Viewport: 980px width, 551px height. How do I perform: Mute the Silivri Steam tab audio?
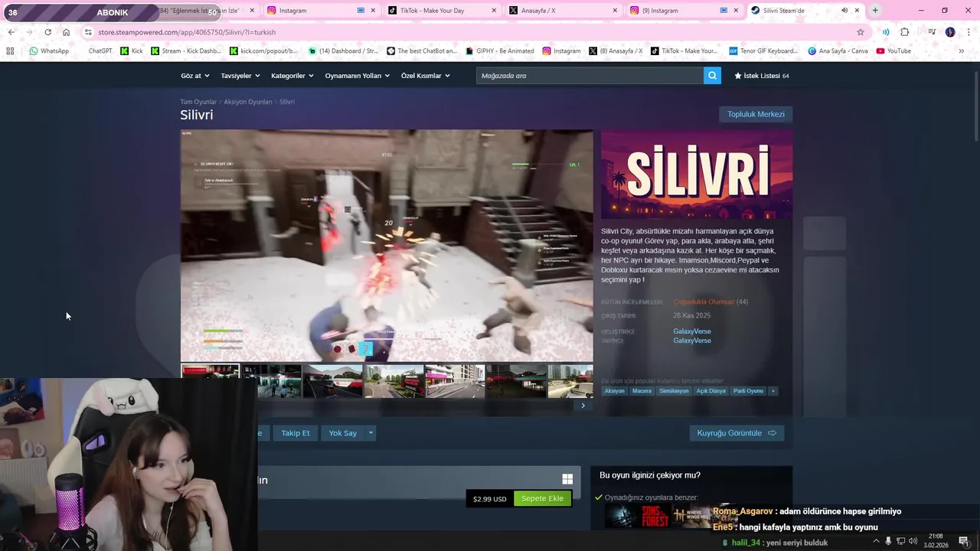pyautogui.click(x=844, y=11)
